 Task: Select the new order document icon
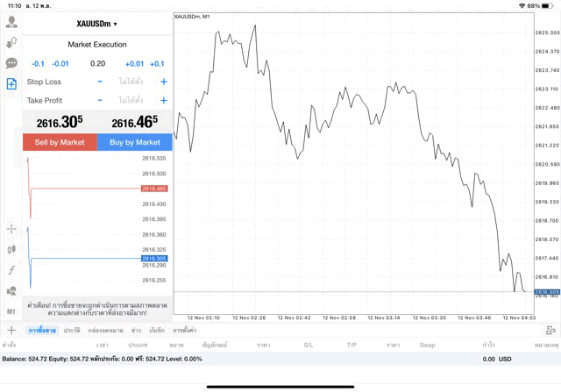pyautogui.click(x=11, y=84)
